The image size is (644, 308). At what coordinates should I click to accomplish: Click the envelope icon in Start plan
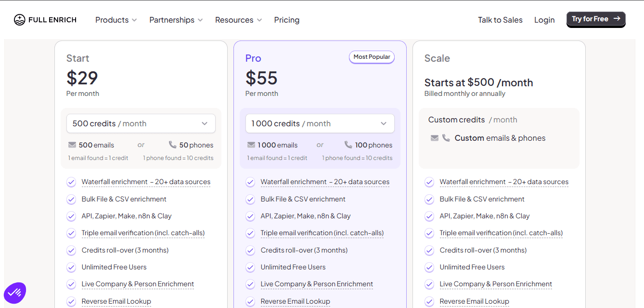(72, 145)
